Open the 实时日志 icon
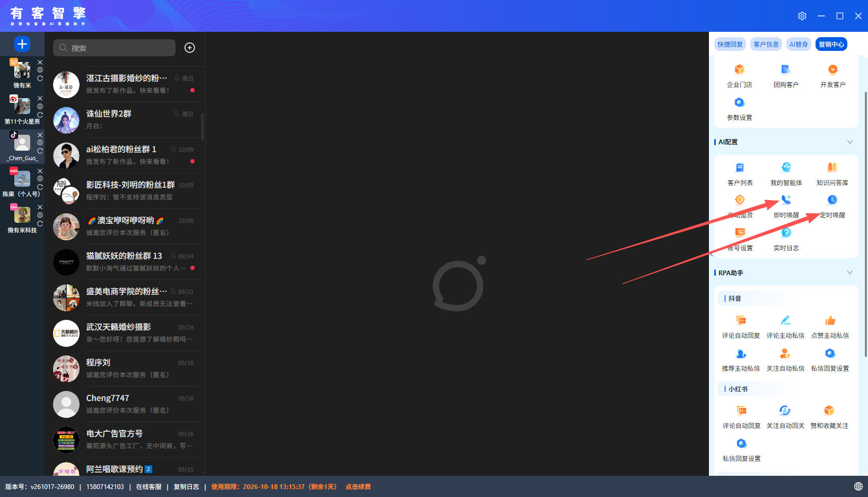 point(786,233)
